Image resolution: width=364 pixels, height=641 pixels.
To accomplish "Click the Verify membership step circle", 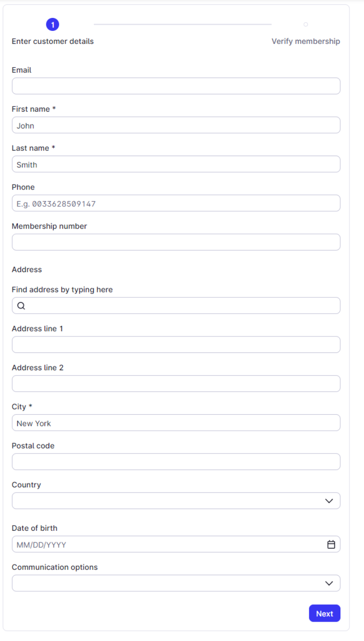I will tap(306, 24).
